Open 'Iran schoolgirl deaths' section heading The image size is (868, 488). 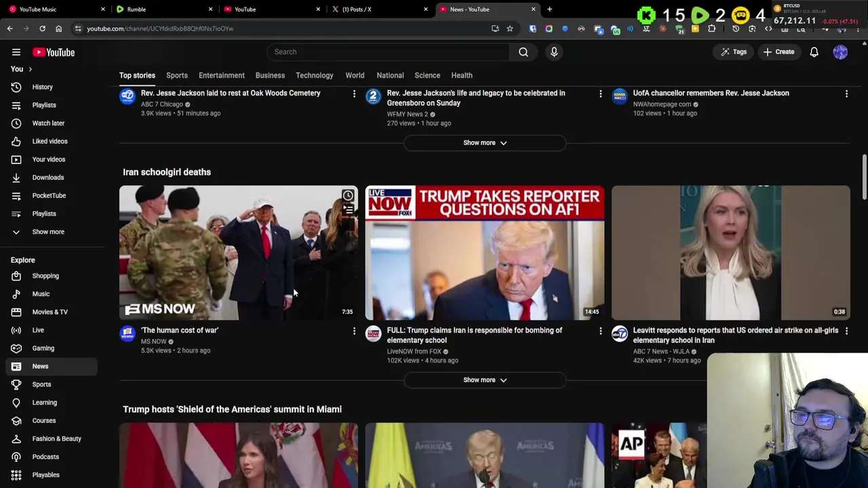point(167,172)
